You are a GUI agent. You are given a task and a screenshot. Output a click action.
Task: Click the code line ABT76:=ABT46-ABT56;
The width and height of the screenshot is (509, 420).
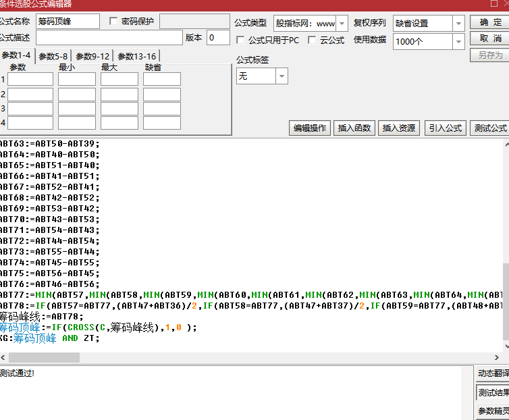[x=50, y=284]
